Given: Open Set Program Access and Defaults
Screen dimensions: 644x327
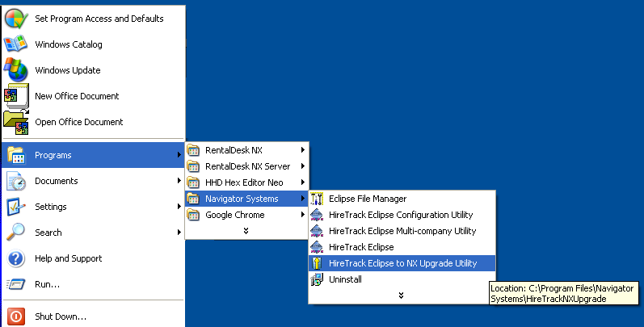Looking at the screenshot, I should point(99,19).
